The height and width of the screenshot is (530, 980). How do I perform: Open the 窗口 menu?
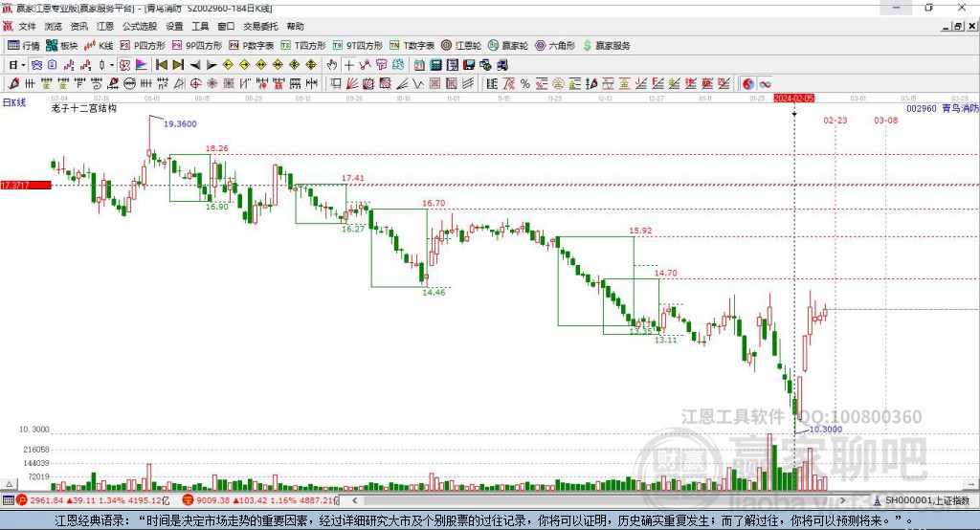click(226, 26)
